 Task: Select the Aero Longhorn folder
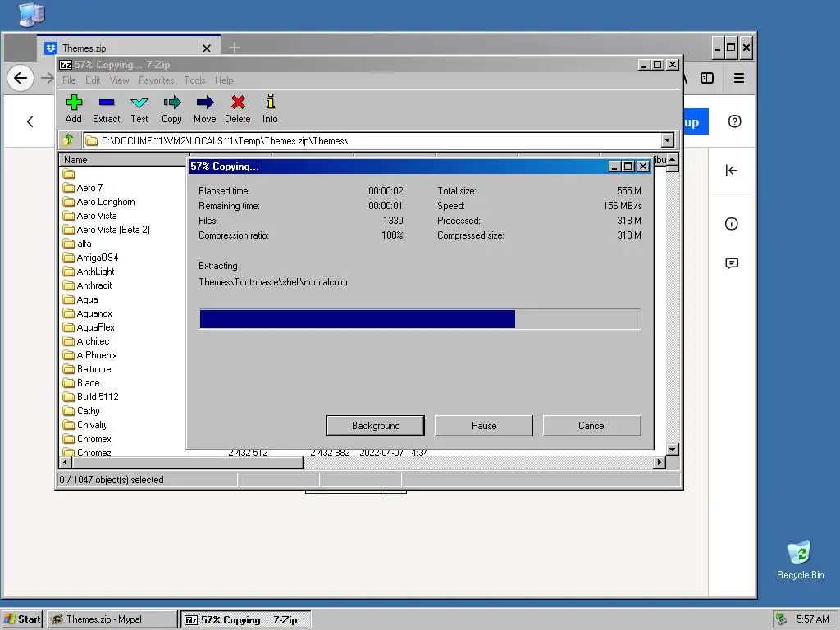98,202
